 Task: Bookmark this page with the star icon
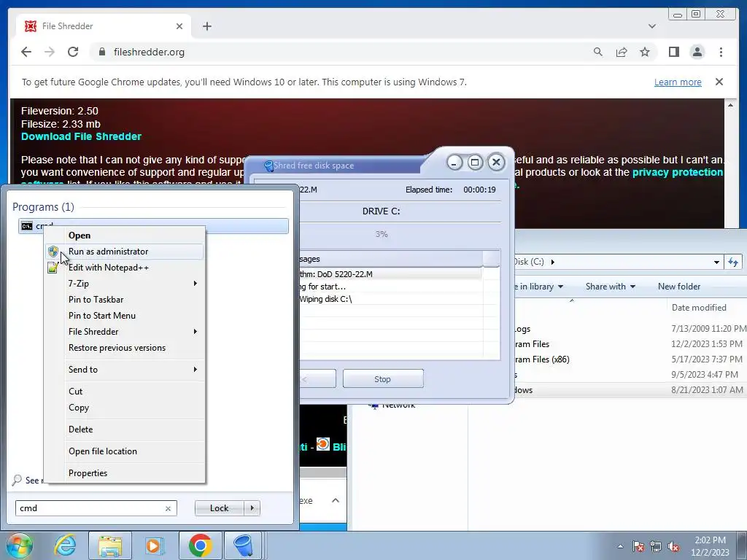645,52
